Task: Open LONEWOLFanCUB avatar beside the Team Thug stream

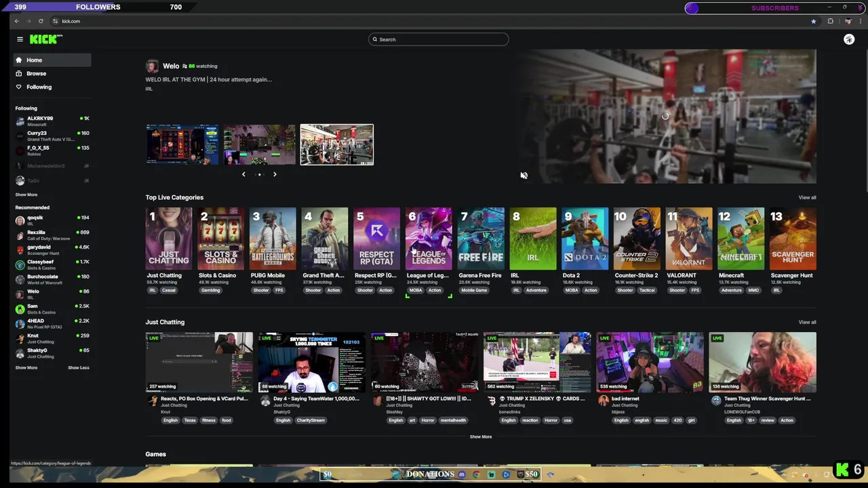Action: tap(716, 401)
